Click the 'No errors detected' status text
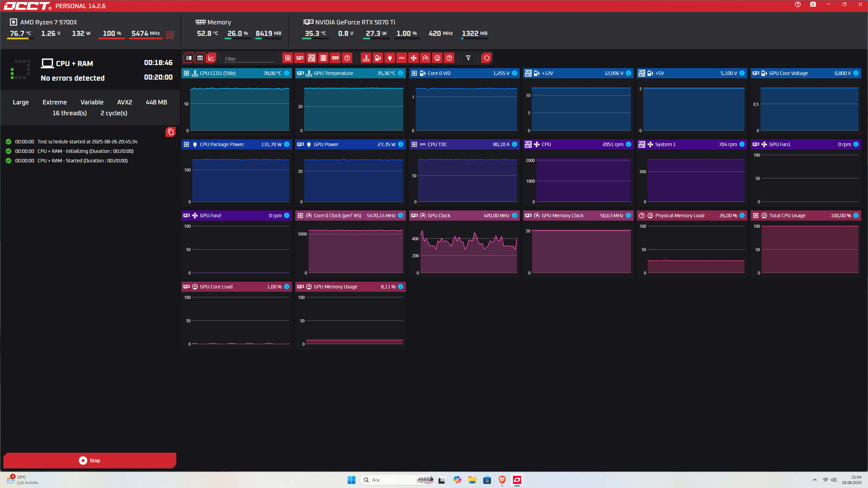Image resolution: width=868 pixels, height=488 pixels. [x=73, y=78]
